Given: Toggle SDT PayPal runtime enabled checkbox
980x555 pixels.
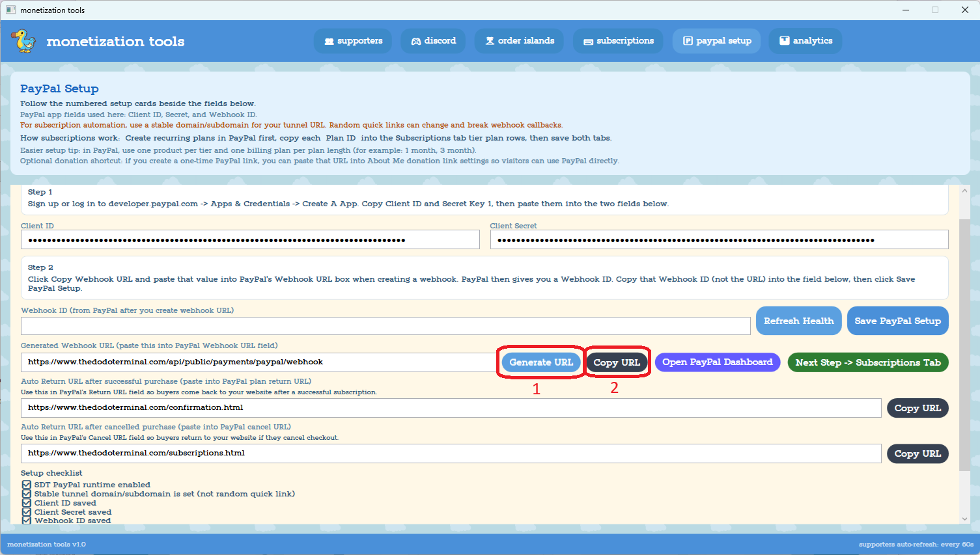Looking at the screenshot, I should coord(27,485).
